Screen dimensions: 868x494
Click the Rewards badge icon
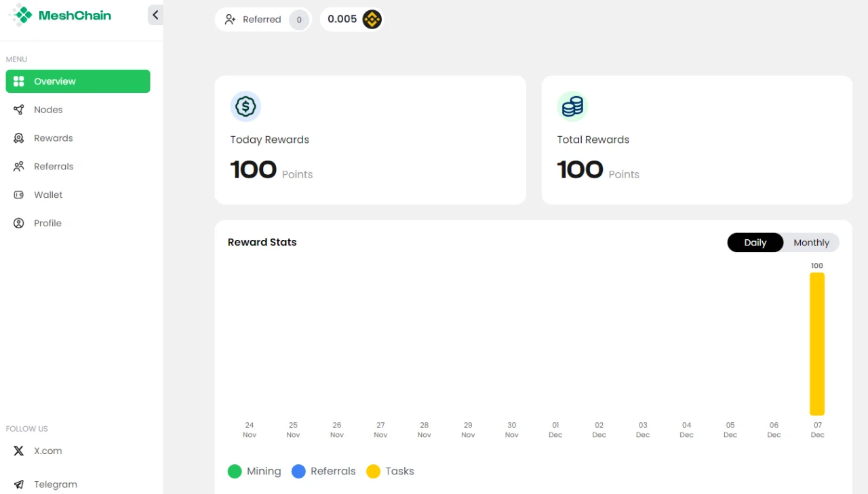[x=19, y=138]
